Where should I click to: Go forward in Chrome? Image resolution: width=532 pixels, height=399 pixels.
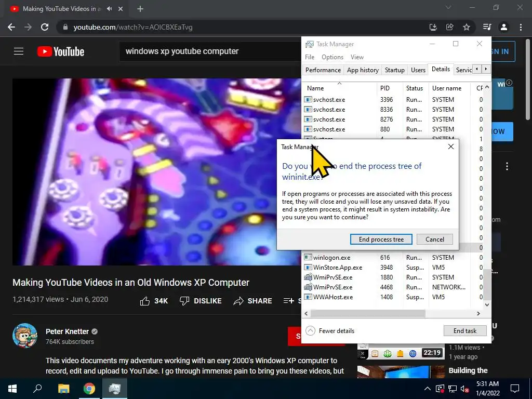click(28, 27)
